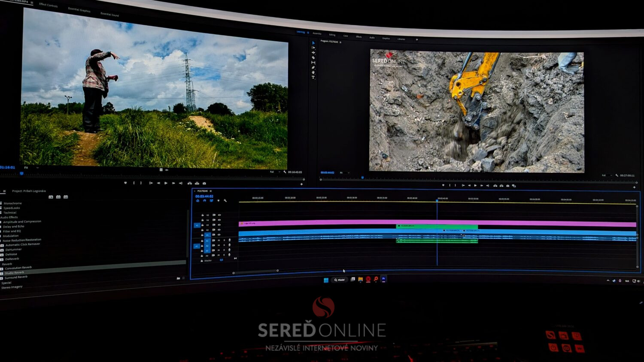Screen dimensions: 644x362
Task: Toggle V5 track visibility eye
Action: (x=219, y=215)
